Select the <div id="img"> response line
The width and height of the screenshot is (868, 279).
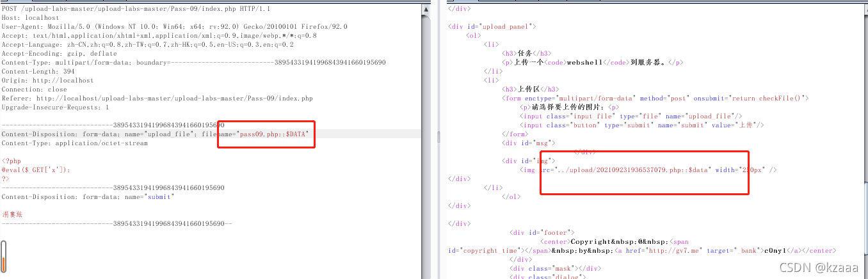(529, 161)
